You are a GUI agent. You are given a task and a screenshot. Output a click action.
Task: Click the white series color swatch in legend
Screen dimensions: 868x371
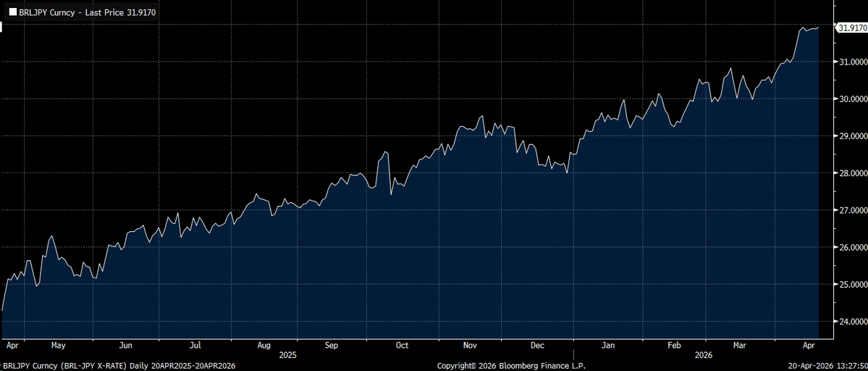12,11
